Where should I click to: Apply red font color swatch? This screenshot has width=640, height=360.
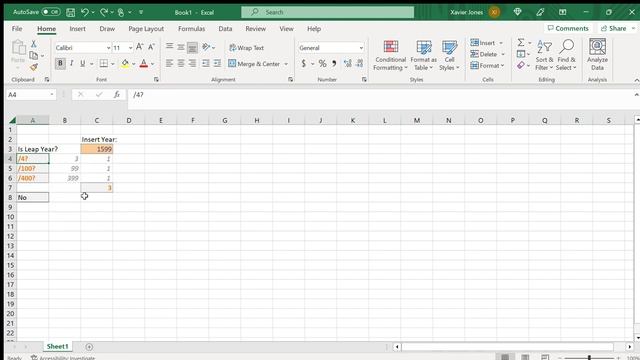coord(144,64)
